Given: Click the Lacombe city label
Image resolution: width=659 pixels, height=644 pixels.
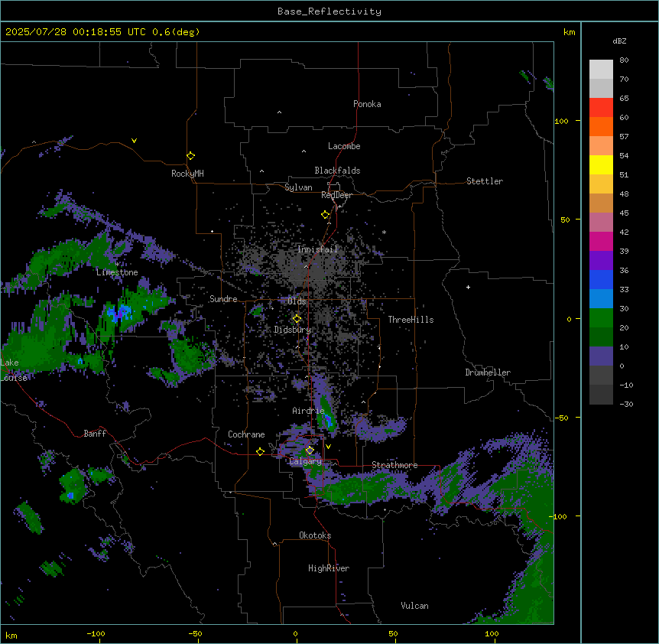Looking at the screenshot, I should point(344,146).
